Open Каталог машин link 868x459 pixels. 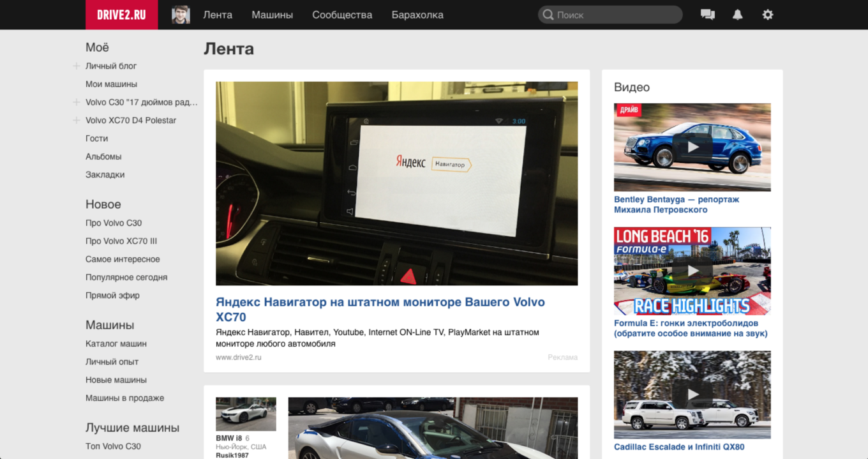(116, 343)
